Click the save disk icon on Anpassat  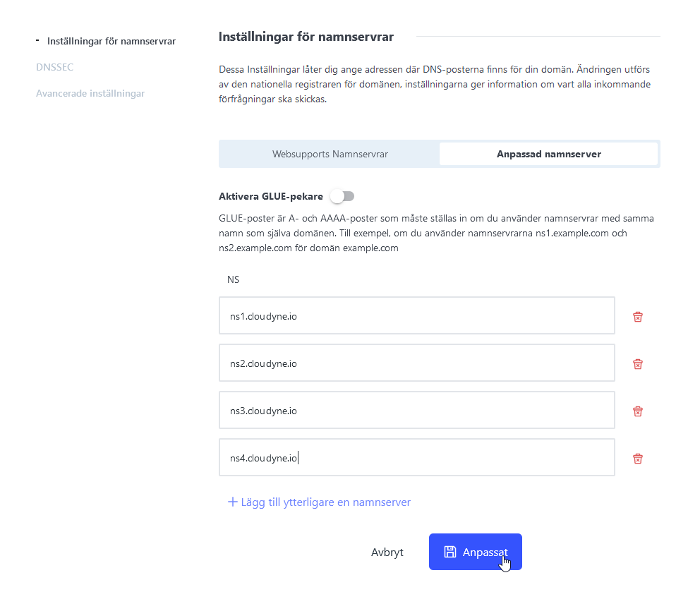click(x=449, y=552)
